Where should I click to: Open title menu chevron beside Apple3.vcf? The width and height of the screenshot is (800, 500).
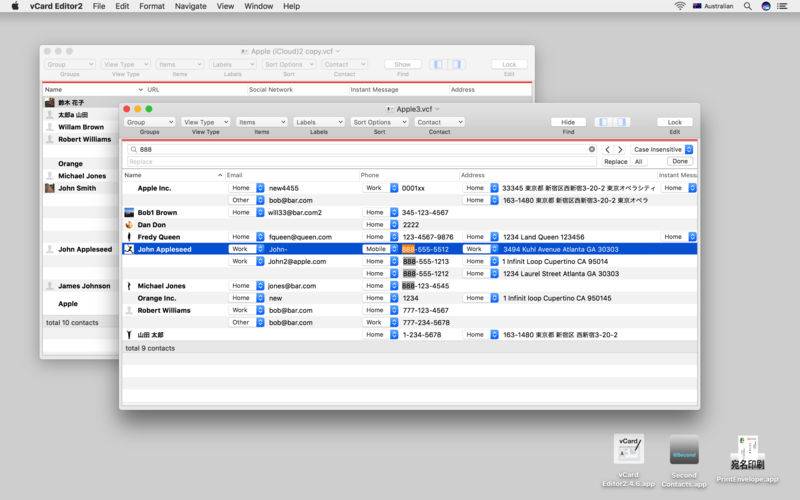point(437,109)
